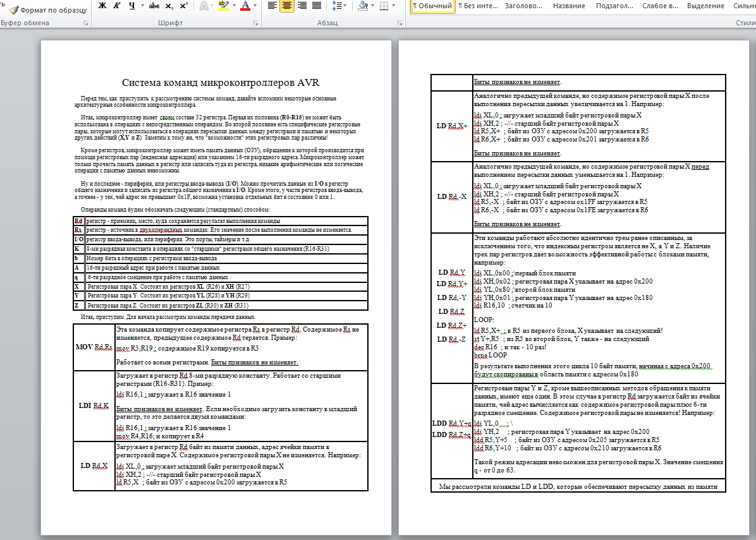The height and width of the screenshot is (540, 756).
Task: Click the 'Мы рассмотрели команды LD и LDD' line
Action: (578, 486)
